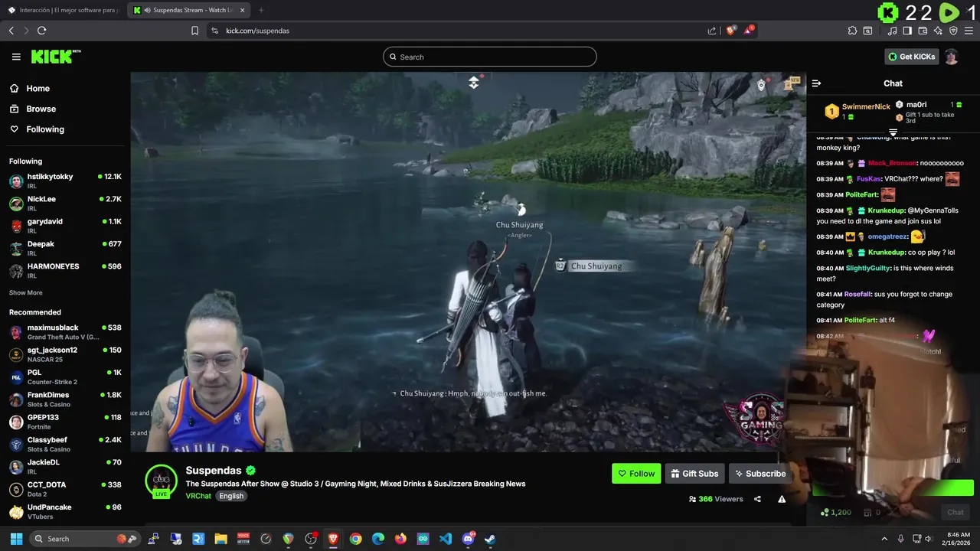Click Krunkedup username in co op message

[x=887, y=253]
